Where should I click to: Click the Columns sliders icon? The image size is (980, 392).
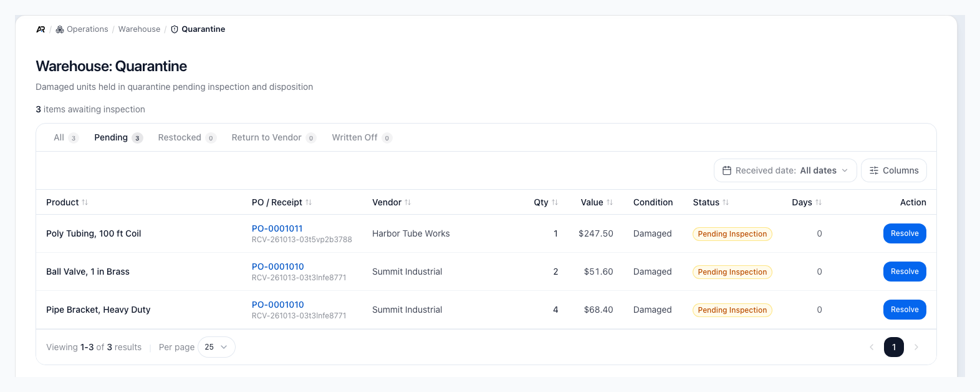874,170
